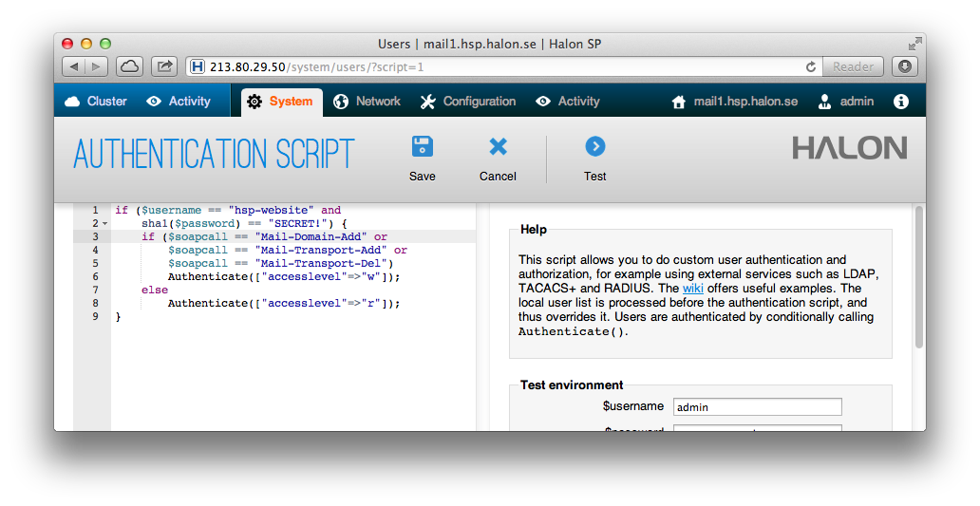
Task: Run the Test arrow icon
Action: pyautogui.click(x=595, y=147)
